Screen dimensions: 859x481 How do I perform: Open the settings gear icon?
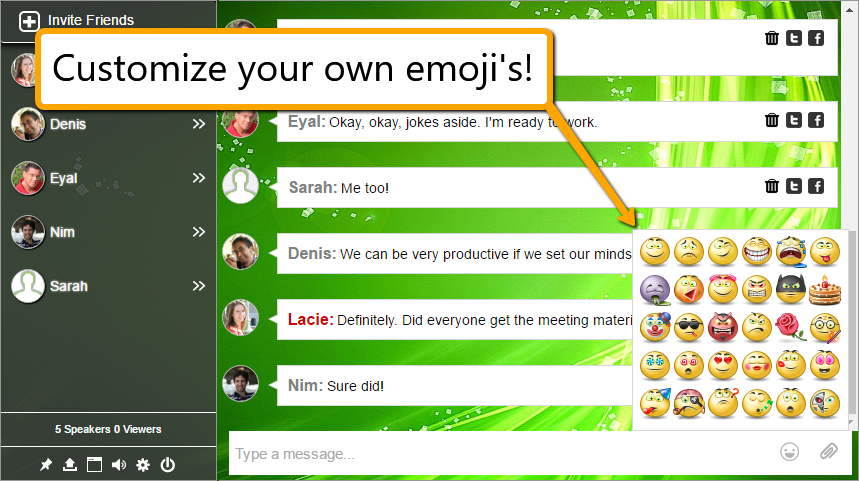[143, 465]
